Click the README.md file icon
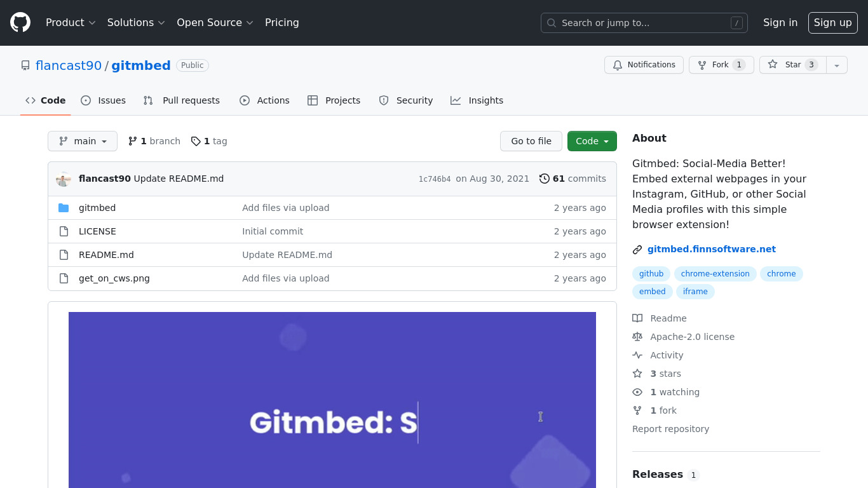The height and width of the screenshot is (488, 868). [x=64, y=255]
